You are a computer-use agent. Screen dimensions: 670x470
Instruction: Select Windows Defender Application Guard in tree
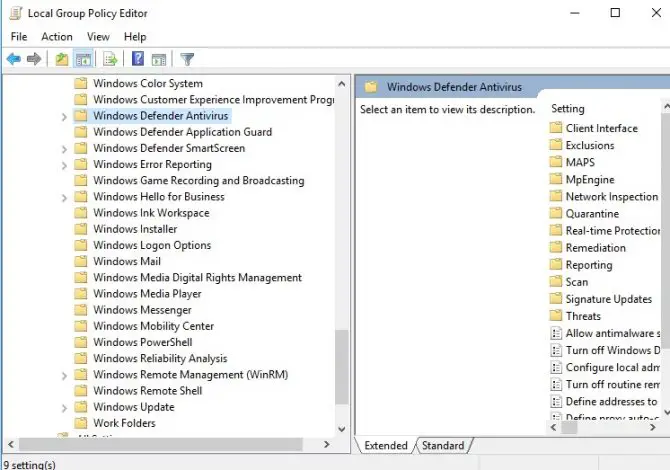click(x=182, y=132)
